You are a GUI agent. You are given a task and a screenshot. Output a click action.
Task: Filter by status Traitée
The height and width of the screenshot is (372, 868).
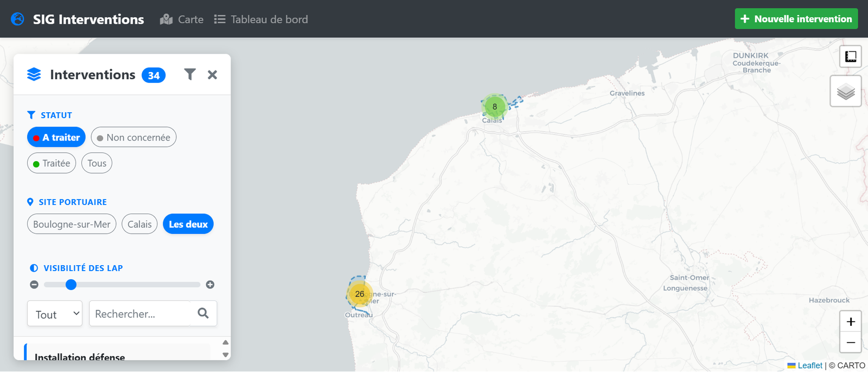click(x=52, y=163)
